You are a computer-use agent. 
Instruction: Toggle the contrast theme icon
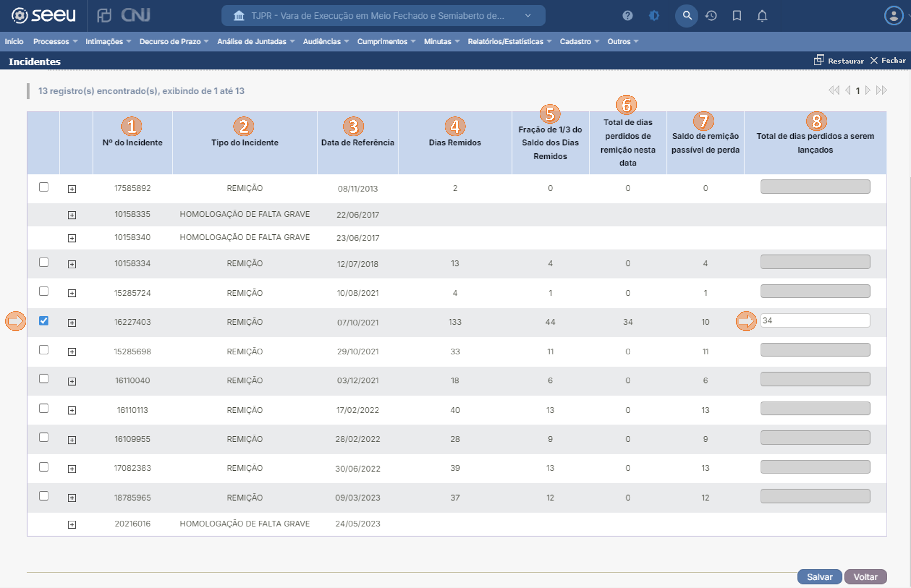pos(654,16)
